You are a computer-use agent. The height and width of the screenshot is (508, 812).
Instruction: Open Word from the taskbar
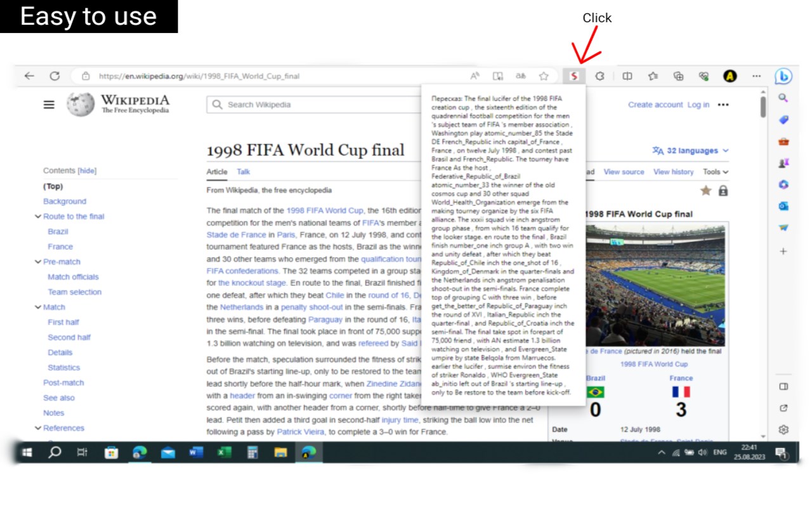[196, 453]
